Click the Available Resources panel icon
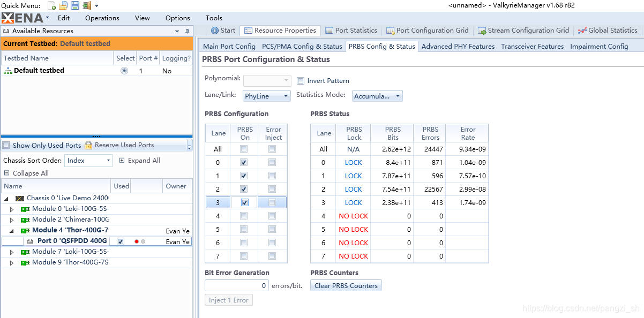The image size is (644, 318). click(6, 31)
